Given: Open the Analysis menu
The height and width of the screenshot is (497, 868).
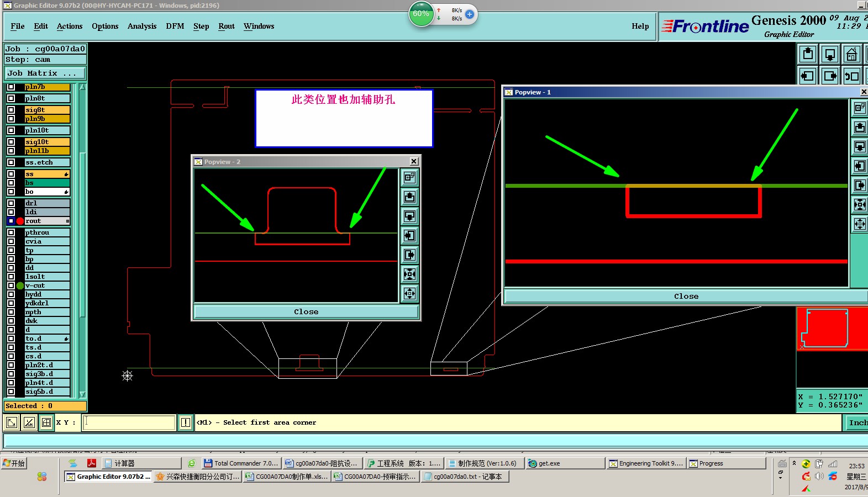Looking at the screenshot, I should 142,26.
